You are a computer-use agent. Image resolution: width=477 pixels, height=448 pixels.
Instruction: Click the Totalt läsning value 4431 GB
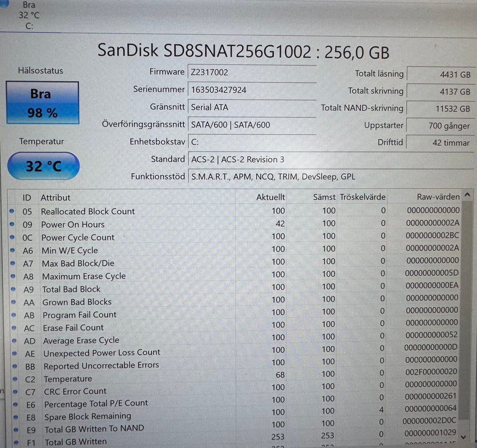(441, 75)
